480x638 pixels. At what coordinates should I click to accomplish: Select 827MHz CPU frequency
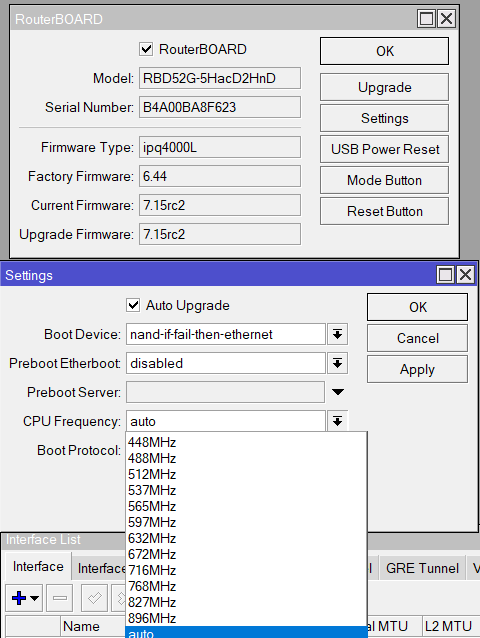pos(246,602)
